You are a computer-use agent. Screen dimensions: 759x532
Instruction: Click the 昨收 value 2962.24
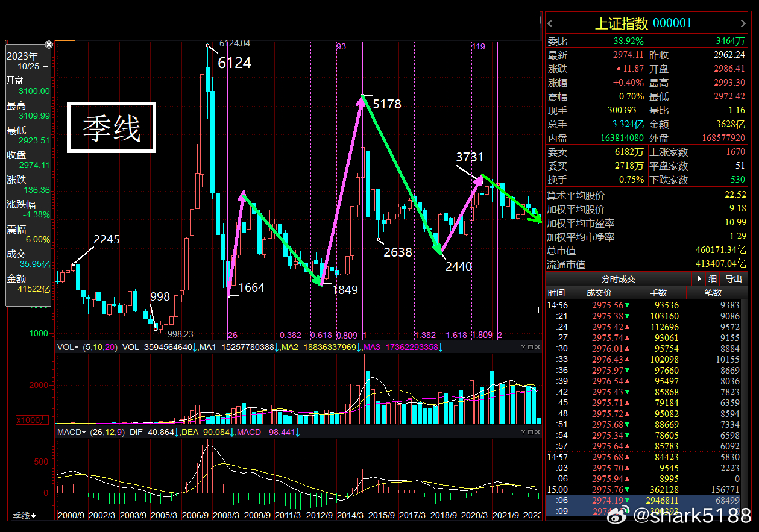coord(728,55)
